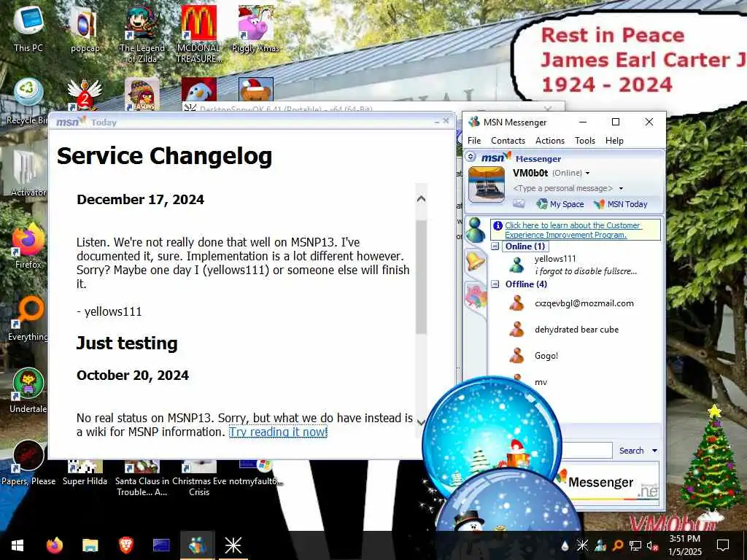The height and width of the screenshot is (560, 747).
Task: Open DesktopSnowOK snowflake taskbar button
Action: [x=233, y=545]
